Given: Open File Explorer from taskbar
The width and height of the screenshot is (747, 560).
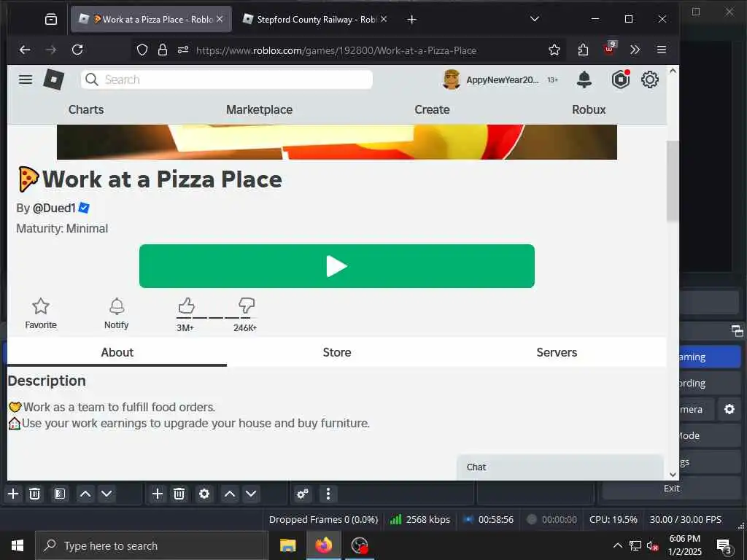Looking at the screenshot, I should [x=287, y=545].
